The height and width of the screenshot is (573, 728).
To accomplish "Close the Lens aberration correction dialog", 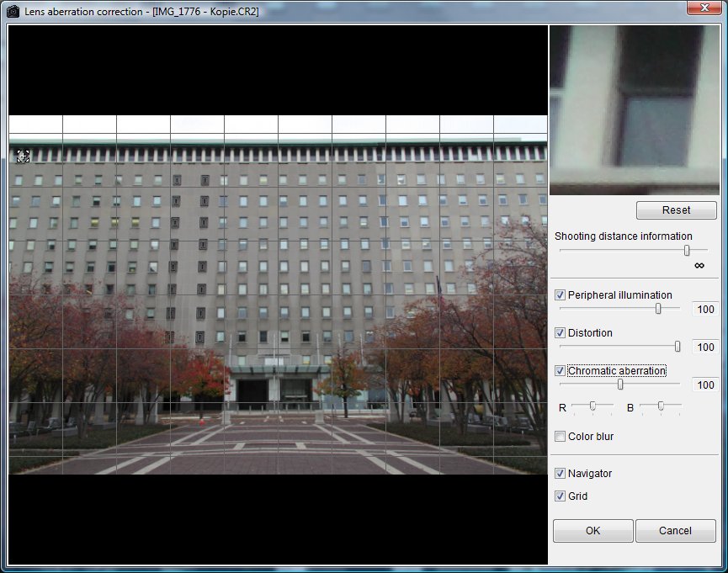I will coord(703,8).
